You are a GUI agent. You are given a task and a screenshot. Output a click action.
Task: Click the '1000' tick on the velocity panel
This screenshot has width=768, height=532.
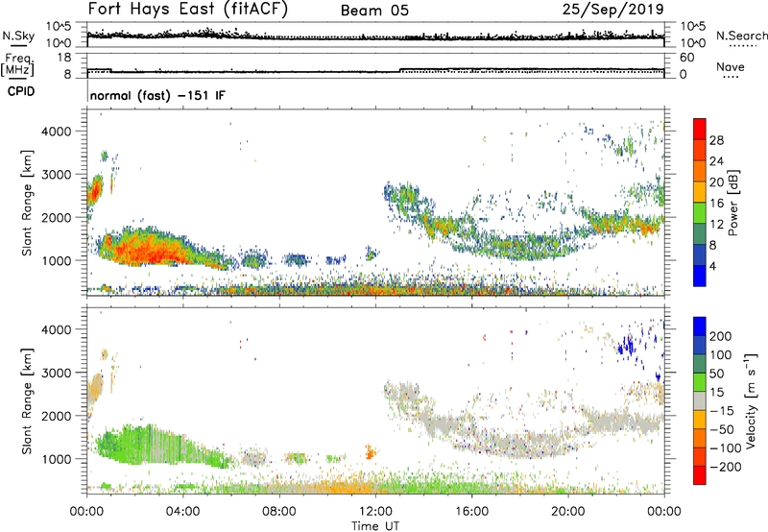56,459
